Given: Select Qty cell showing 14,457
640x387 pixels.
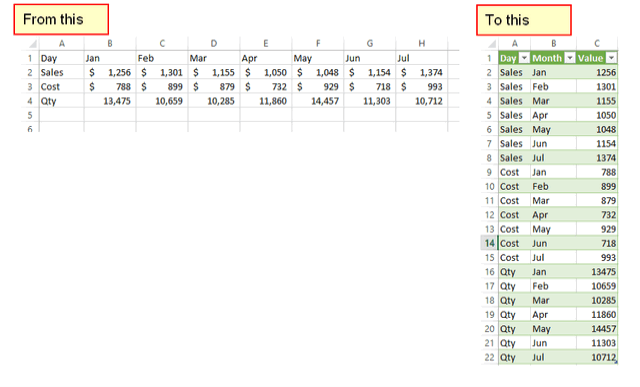Looking at the screenshot, I should (318, 101).
